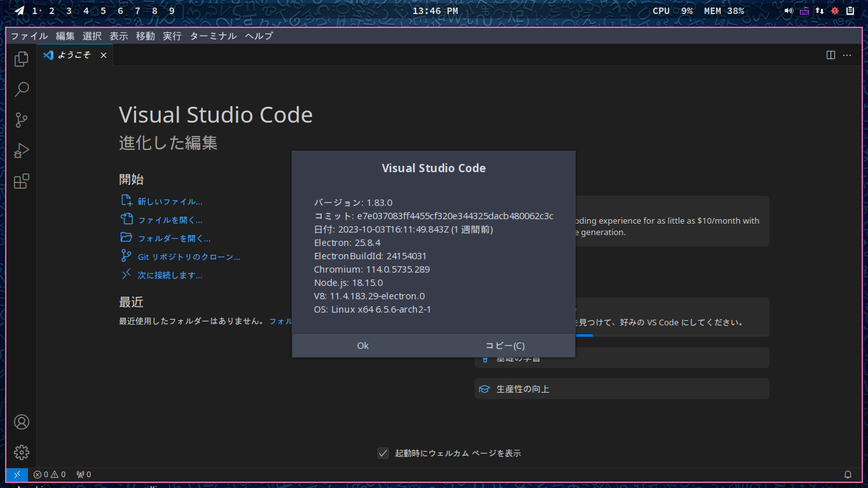Click the keyboard tray icon
Viewport: 868px width, 488px height.
(804, 11)
